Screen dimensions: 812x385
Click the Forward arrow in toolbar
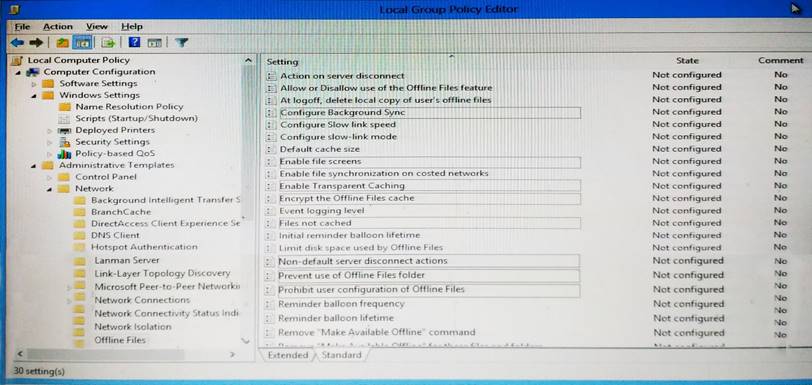[35, 42]
